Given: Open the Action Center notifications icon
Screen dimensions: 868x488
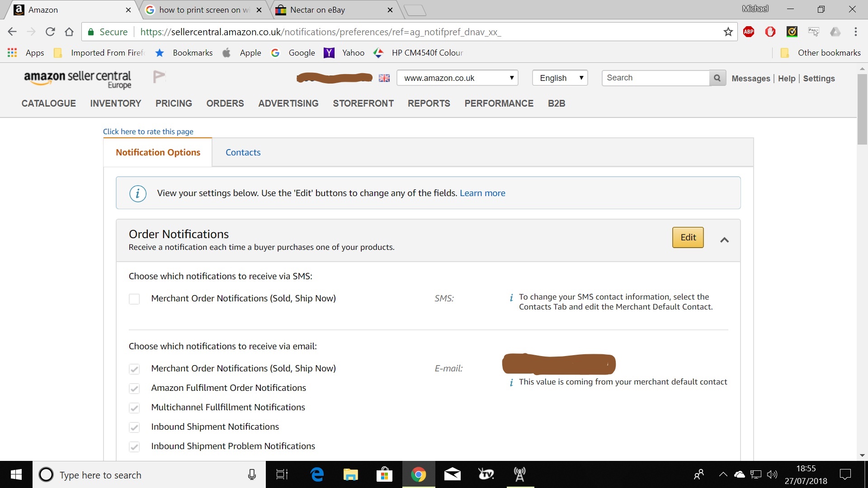Looking at the screenshot, I should [845, 474].
